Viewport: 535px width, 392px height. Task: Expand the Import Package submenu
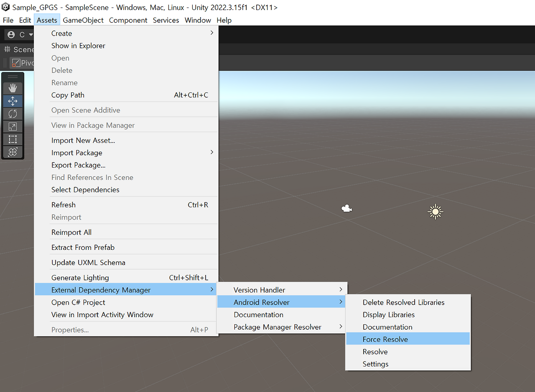[76, 153]
